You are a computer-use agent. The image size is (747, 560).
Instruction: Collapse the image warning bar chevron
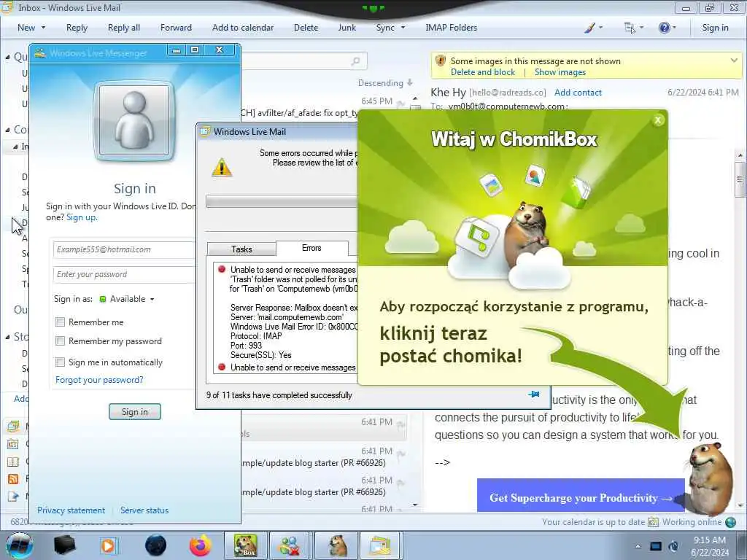click(734, 61)
